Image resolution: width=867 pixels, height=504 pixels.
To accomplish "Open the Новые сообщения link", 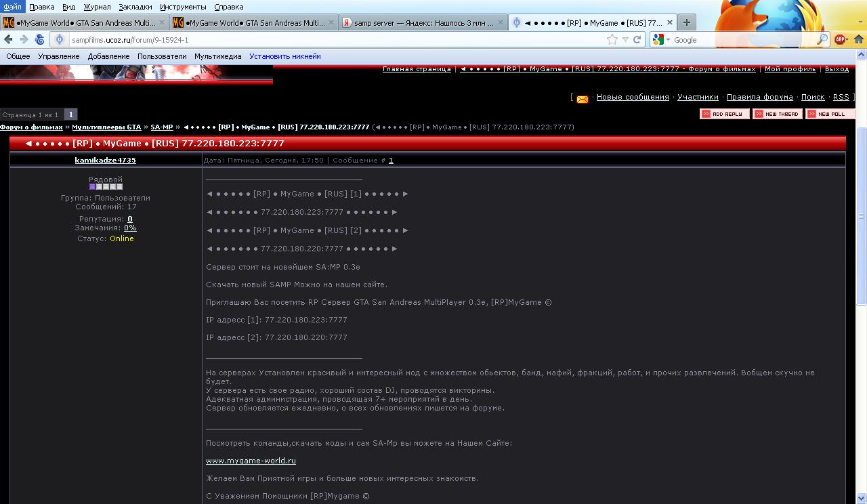I will point(633,97).
